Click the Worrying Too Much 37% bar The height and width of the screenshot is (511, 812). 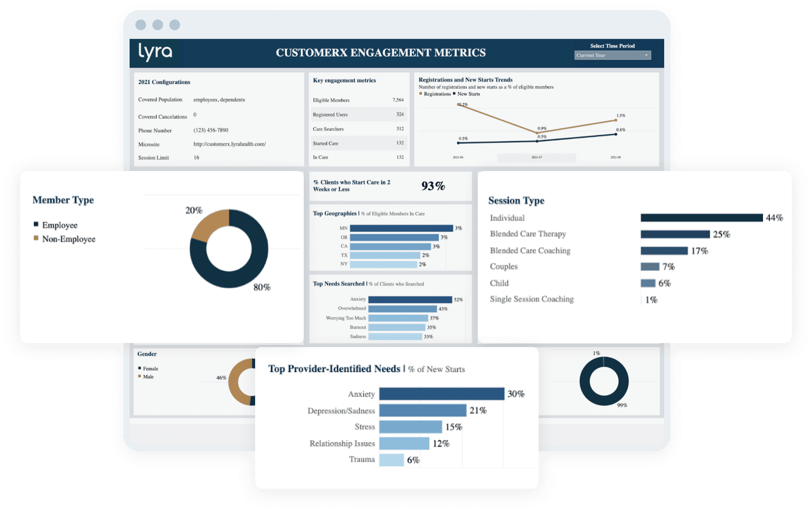pos(398,318)
